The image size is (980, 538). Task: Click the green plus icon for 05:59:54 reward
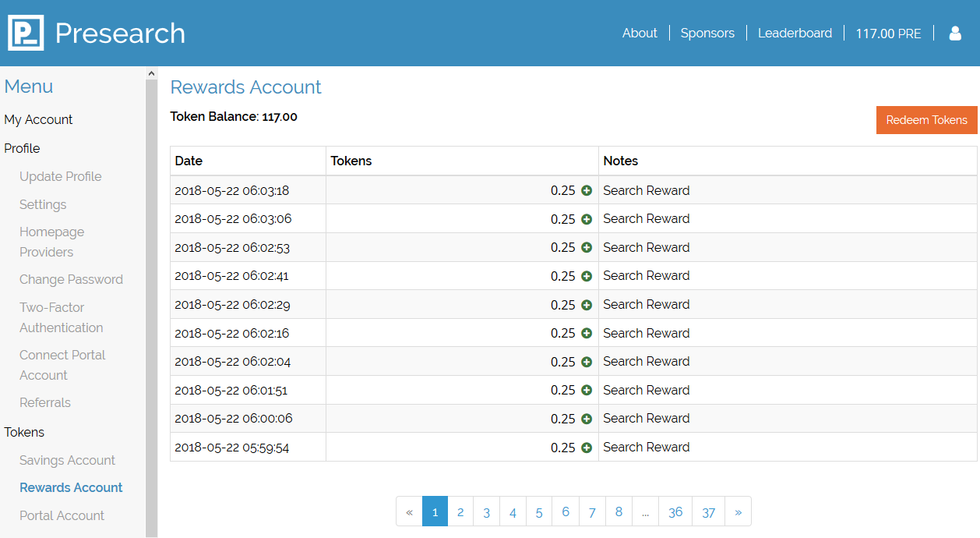[x=587, y=448]
